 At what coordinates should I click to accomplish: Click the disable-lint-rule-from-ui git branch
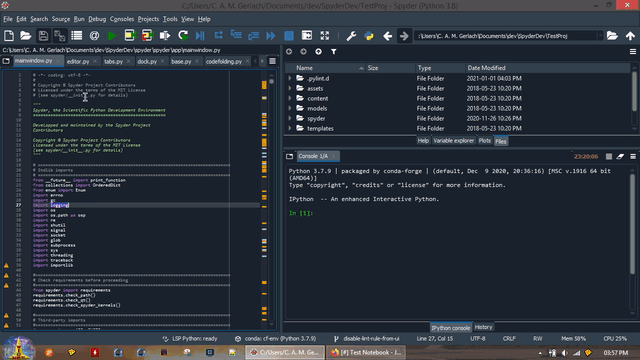366,338
